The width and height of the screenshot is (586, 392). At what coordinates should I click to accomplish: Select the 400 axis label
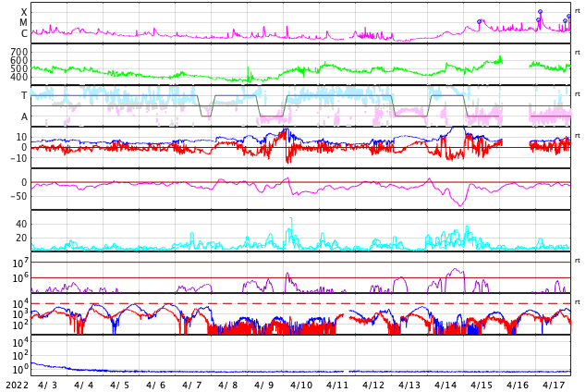point(19,77)
